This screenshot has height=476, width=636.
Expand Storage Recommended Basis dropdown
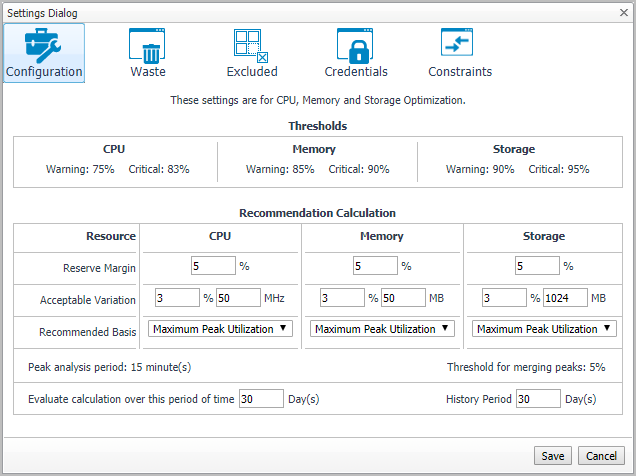[544, 329]
